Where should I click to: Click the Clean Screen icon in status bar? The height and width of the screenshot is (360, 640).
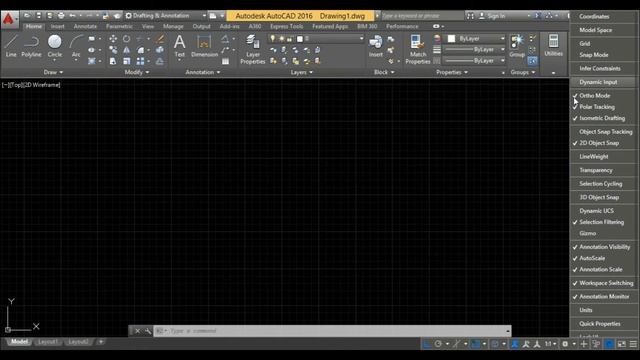[x=622, y=344]
